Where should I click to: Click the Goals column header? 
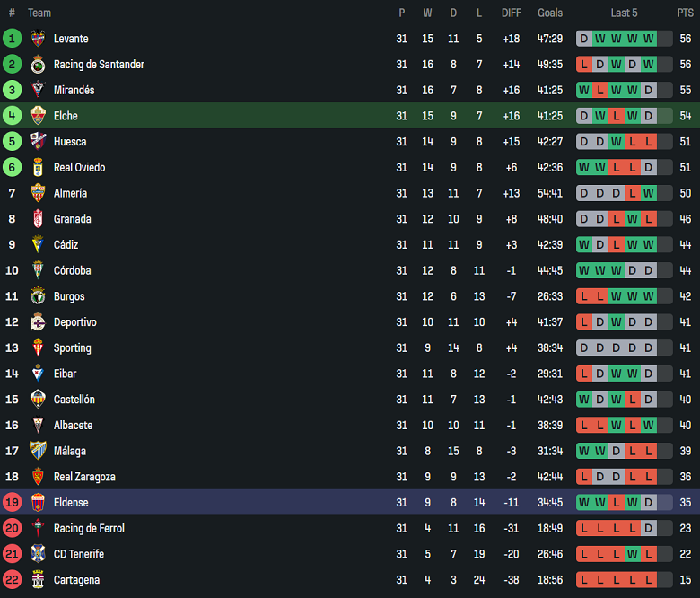pos(550,13)
